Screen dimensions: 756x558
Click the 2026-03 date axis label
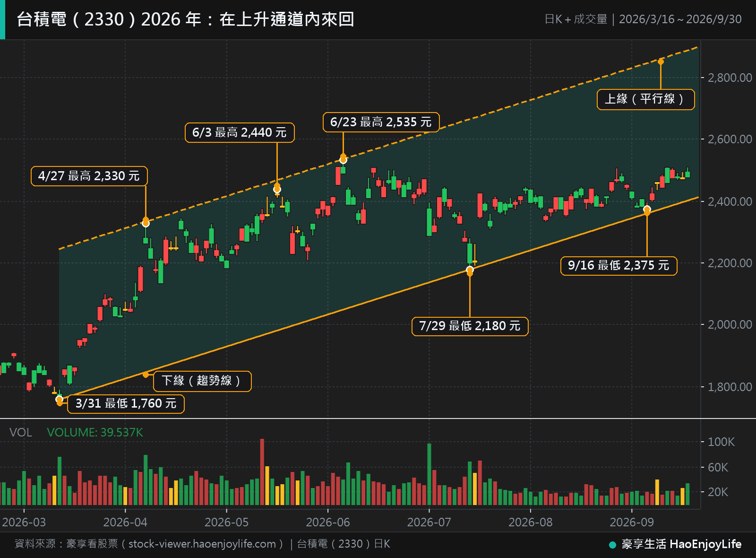tap(24, 522)
